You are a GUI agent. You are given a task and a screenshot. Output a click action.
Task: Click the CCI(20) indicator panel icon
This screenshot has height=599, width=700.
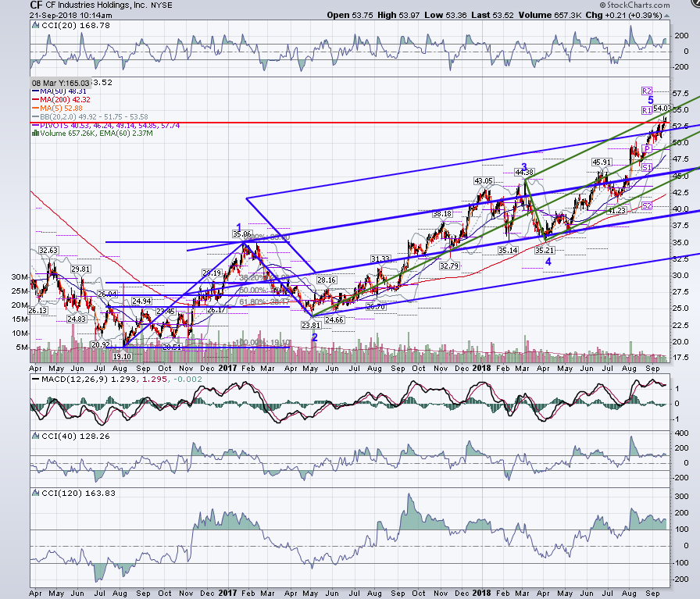pos(36,26)
